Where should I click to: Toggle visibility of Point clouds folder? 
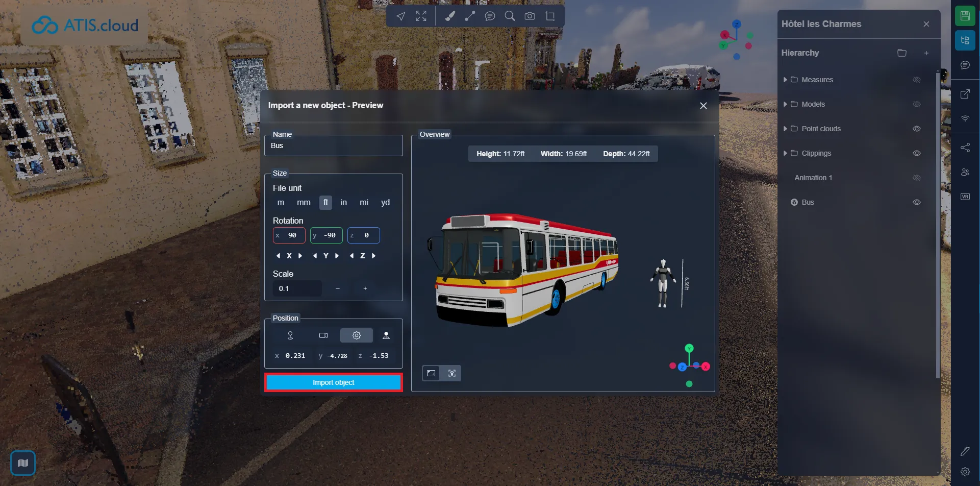point(916,129)
